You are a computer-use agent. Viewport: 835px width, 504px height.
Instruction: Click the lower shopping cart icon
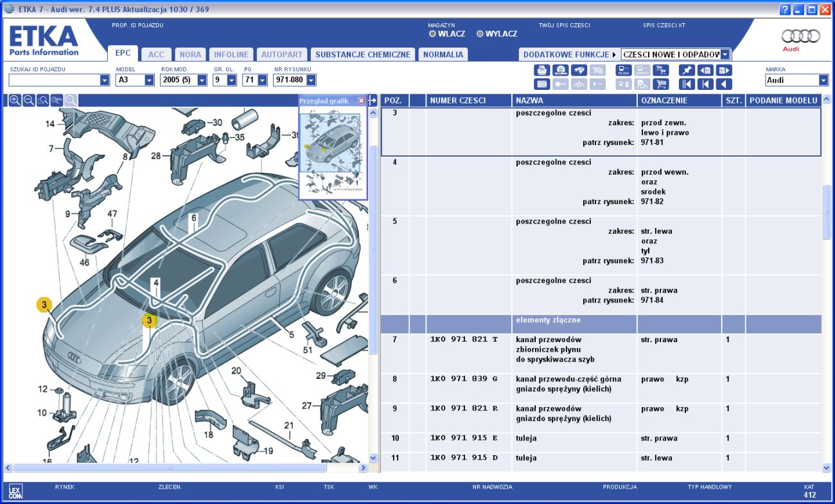[x=661, y=84]
